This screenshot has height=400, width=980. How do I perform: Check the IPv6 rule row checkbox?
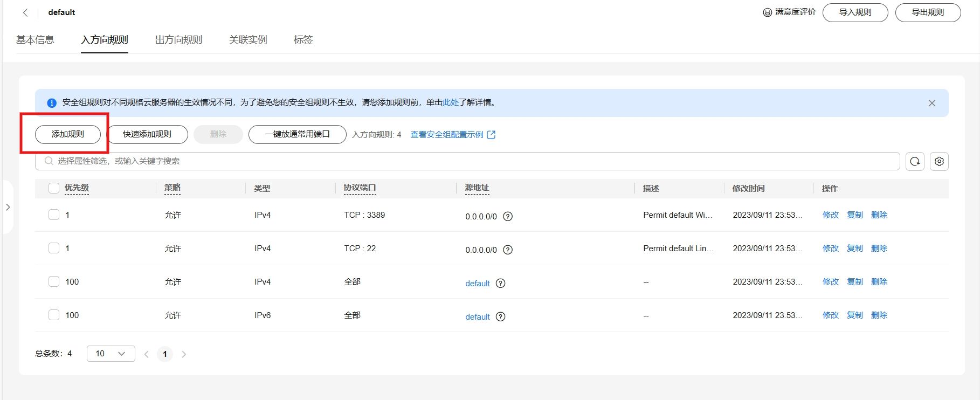tap(54, 315)
